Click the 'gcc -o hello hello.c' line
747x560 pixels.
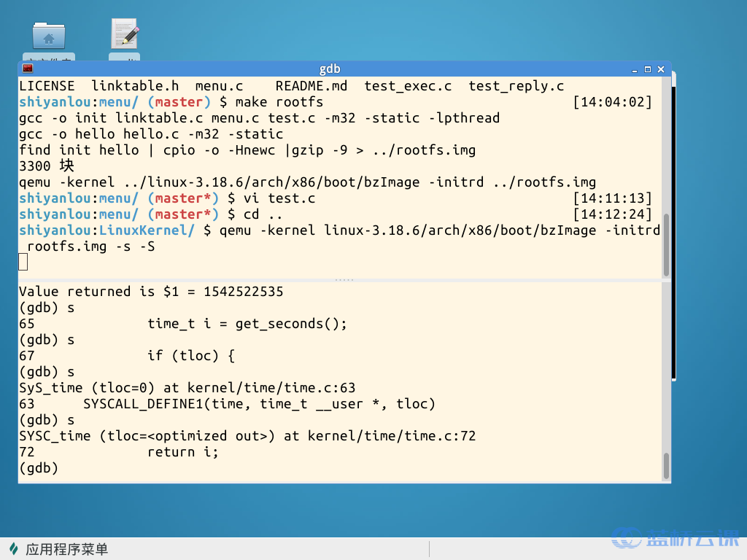[x=151, y=134]
